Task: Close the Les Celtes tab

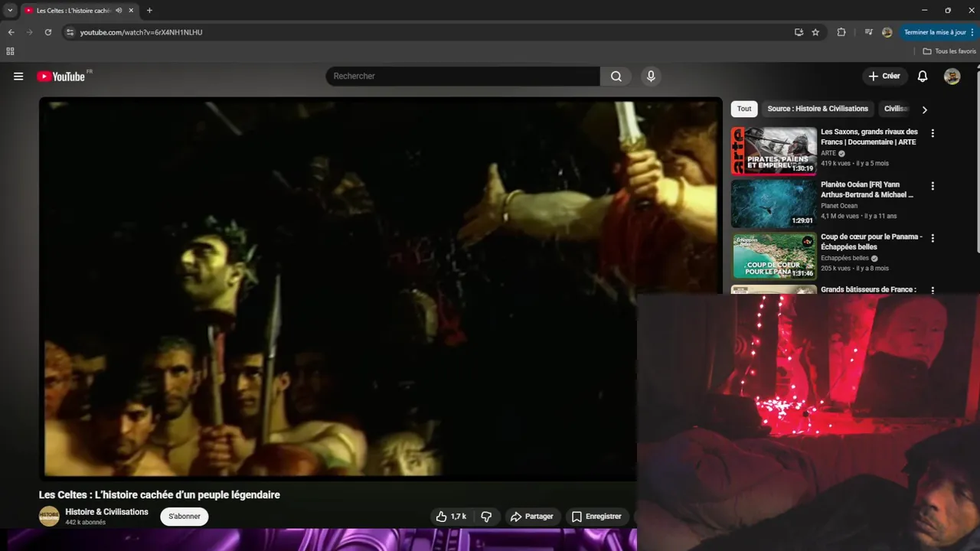Action: pyautogui.click(x=131, y=11)
